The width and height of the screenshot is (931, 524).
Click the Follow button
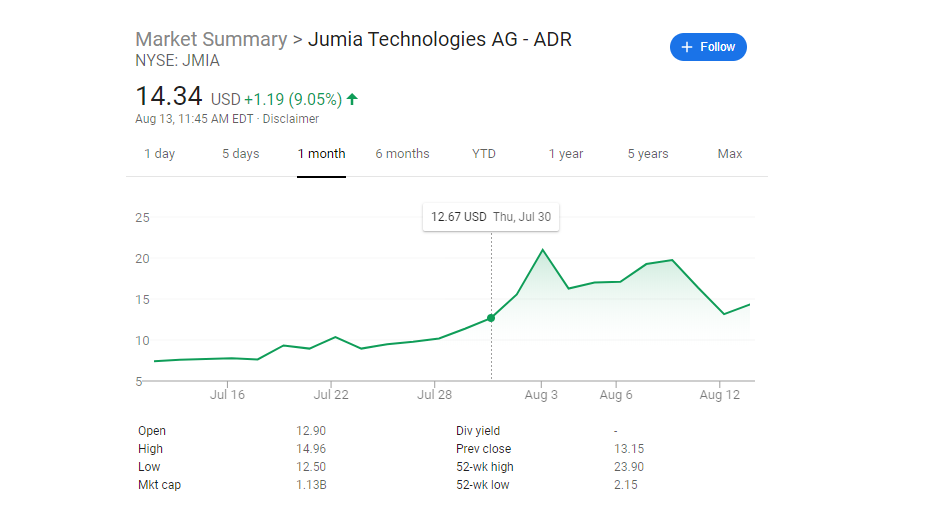(x=708, y=47)
